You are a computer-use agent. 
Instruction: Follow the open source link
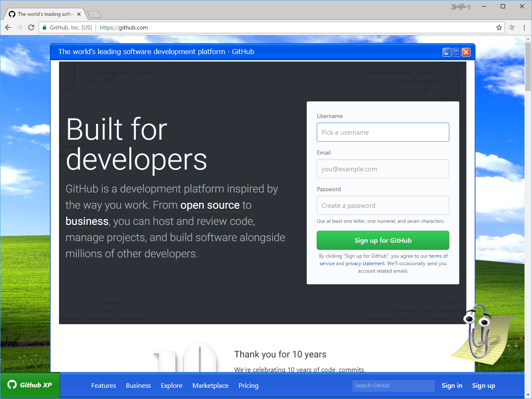point(210,205)
